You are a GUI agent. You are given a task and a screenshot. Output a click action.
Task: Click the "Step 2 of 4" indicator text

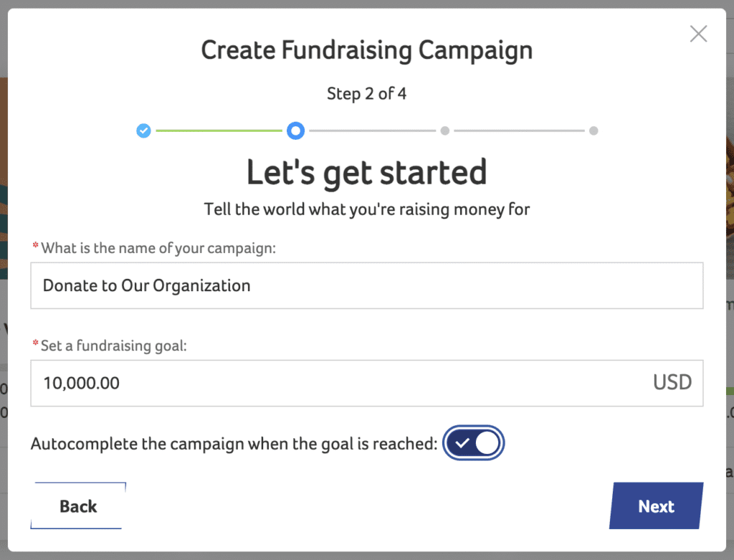click(x=366, y=93)
